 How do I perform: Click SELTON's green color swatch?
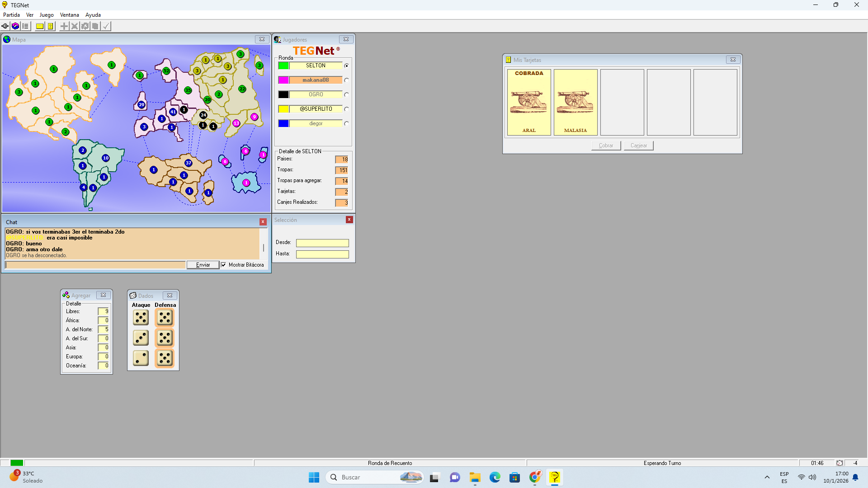283,66
